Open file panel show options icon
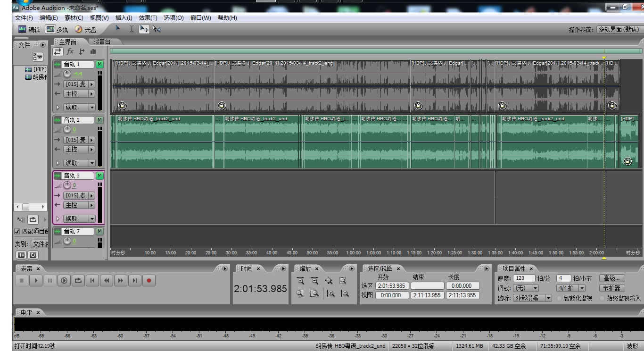This screenshot has width=644, height=352. click(x=38, y=57)
